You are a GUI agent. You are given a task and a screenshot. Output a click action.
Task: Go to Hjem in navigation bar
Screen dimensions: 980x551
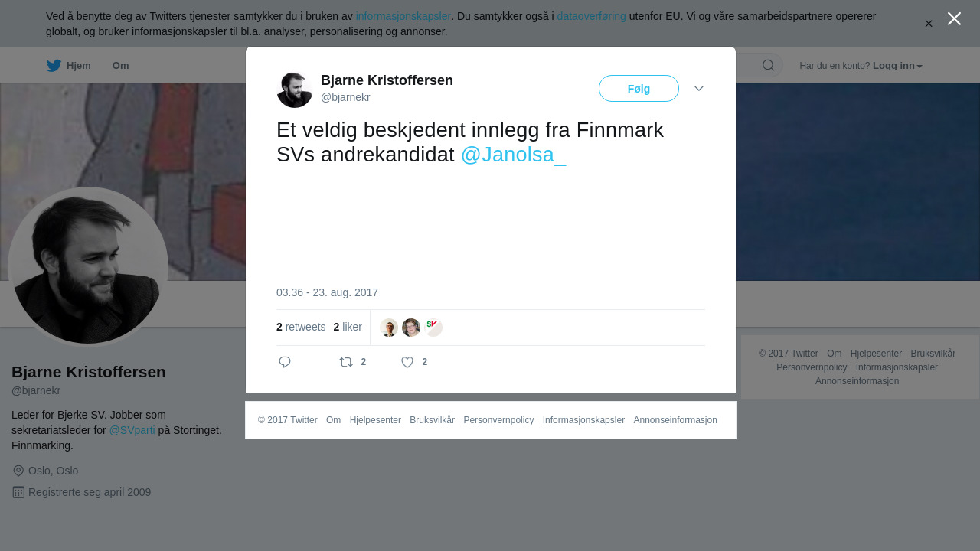pos(79,66)
